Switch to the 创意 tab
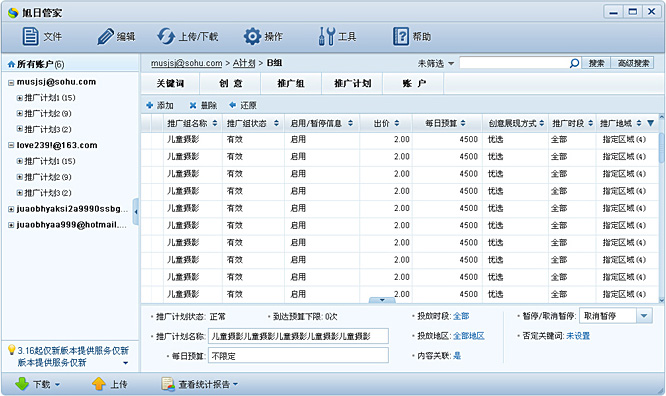The image size is (666, 396). pos(231,83)
